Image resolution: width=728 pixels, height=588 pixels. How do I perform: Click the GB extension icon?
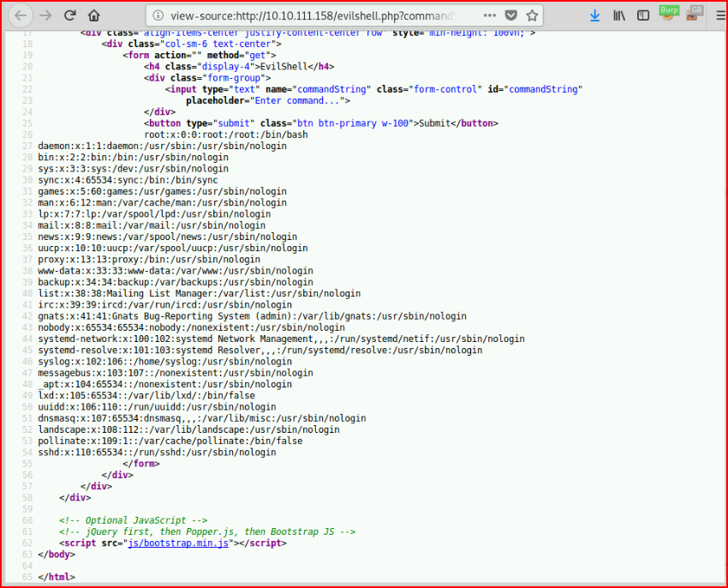694,14
